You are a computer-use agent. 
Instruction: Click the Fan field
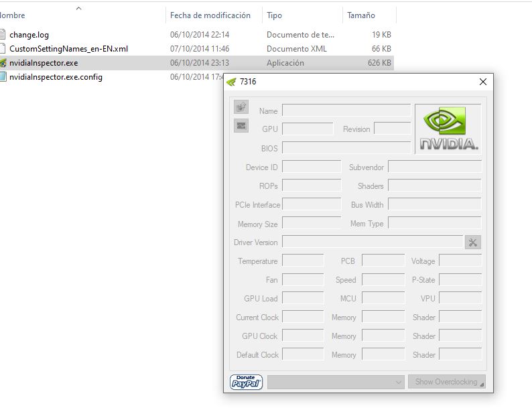click(x=303, y=279)
